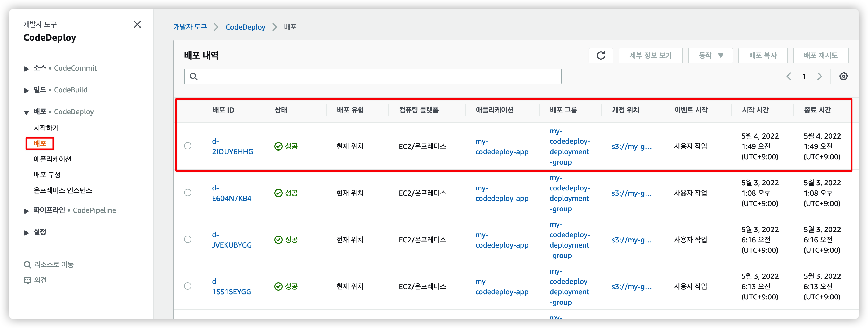Image resolution: width=868 pixels, height=328 pixels.
Task: Collapse the 배포 CodeDeploy section
Action: coord(26,112)
